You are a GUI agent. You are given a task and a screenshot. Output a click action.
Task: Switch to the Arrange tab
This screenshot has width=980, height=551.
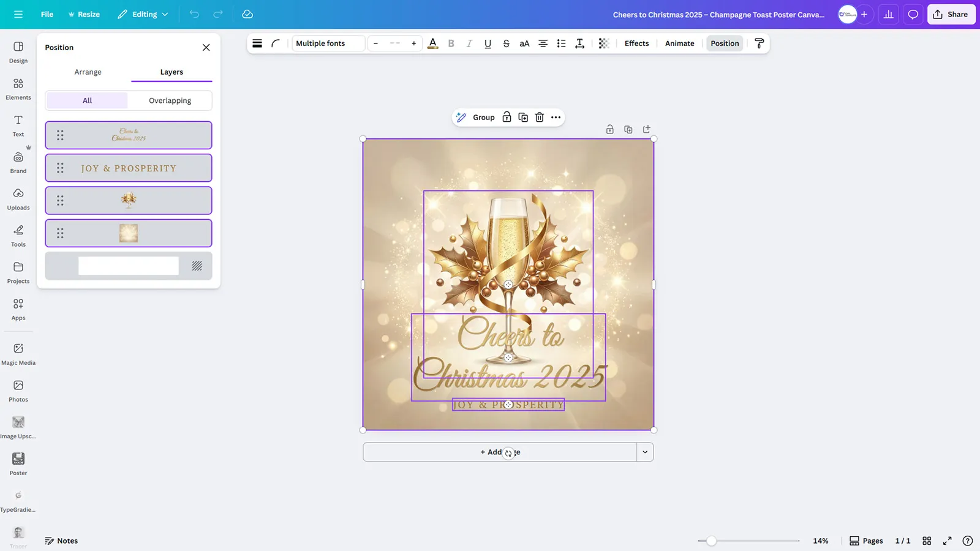coord(88,72)
